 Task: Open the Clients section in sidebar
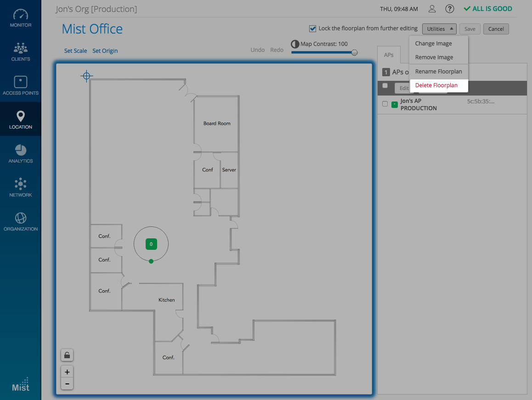click(x=20, y=51)
